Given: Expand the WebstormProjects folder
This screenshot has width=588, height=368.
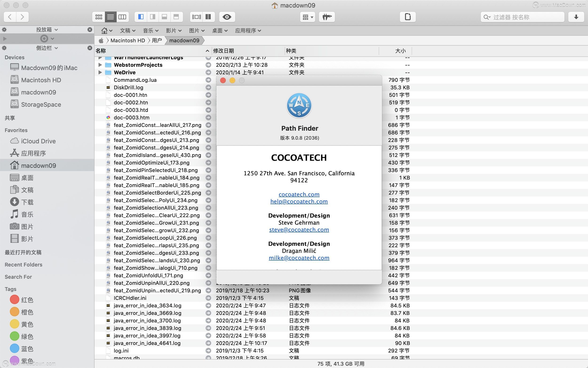Looking at the screenshot, I should tap(100, 65).
